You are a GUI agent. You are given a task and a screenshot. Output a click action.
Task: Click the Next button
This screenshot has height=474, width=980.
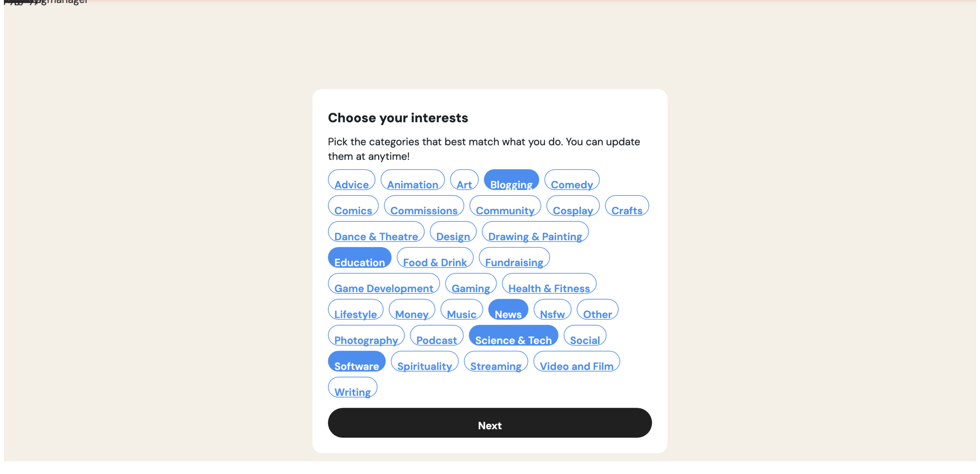pos(490,423)
